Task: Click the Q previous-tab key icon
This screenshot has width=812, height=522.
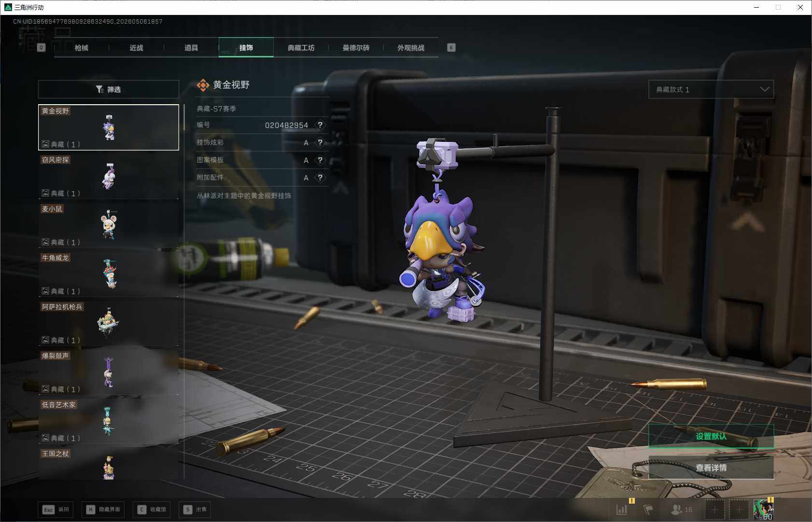Action: [42, 47]
